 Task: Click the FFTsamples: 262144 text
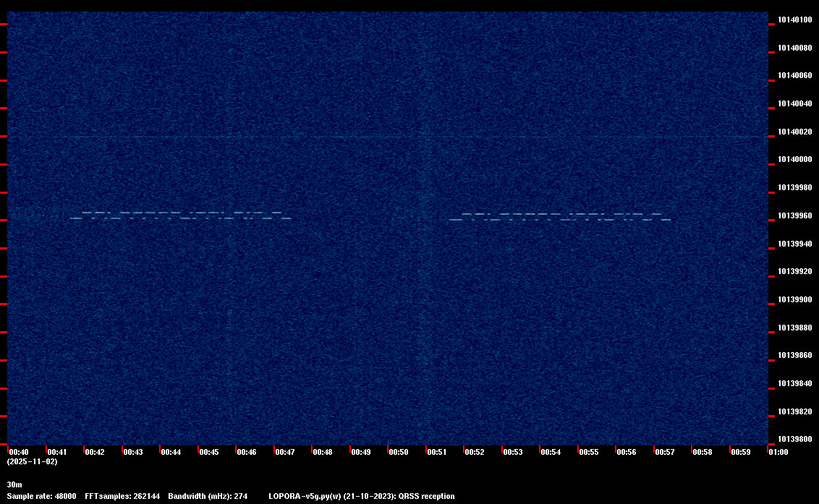click(122, 496)
